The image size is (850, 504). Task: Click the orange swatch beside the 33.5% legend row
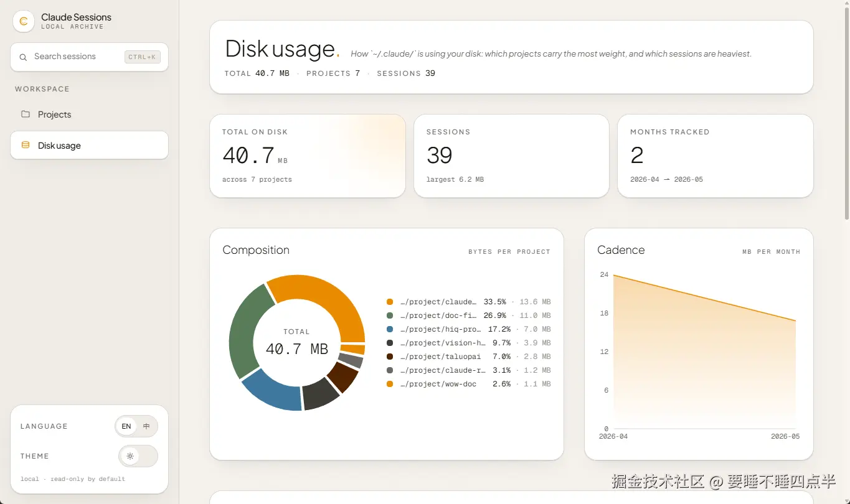coord(390,302)
